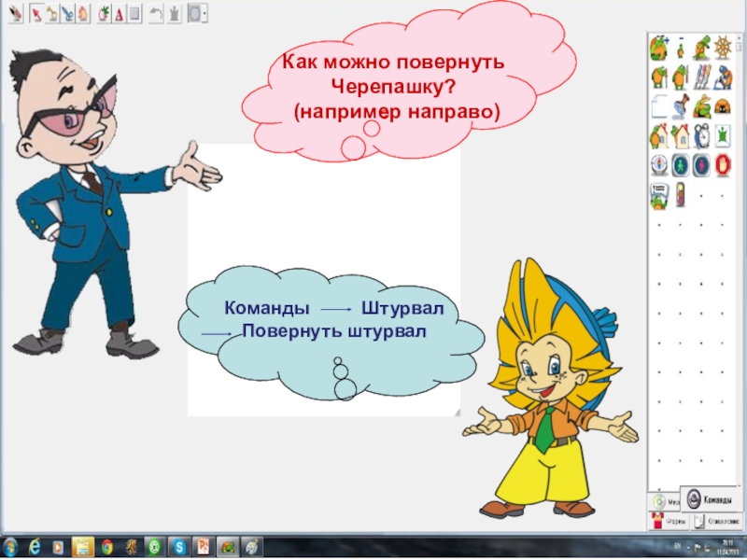Click the walking turtle command

pos(702,48)
